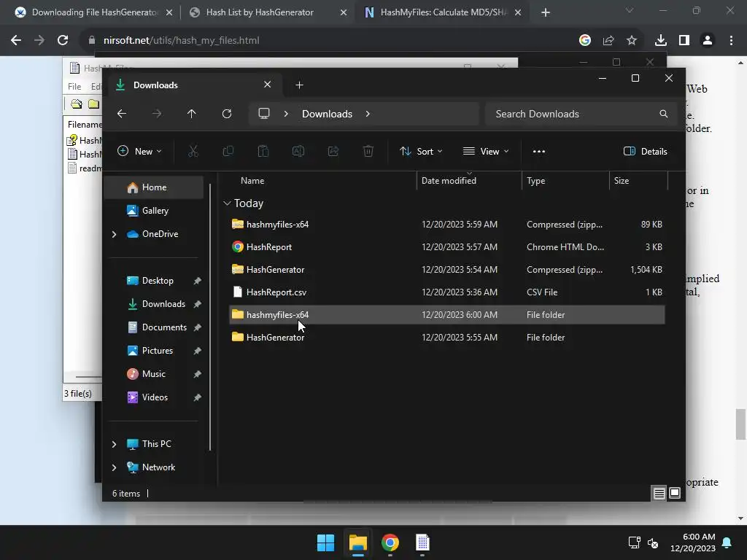Open Chrome side panel icon

pyautogui.click(x=684, y=41)
